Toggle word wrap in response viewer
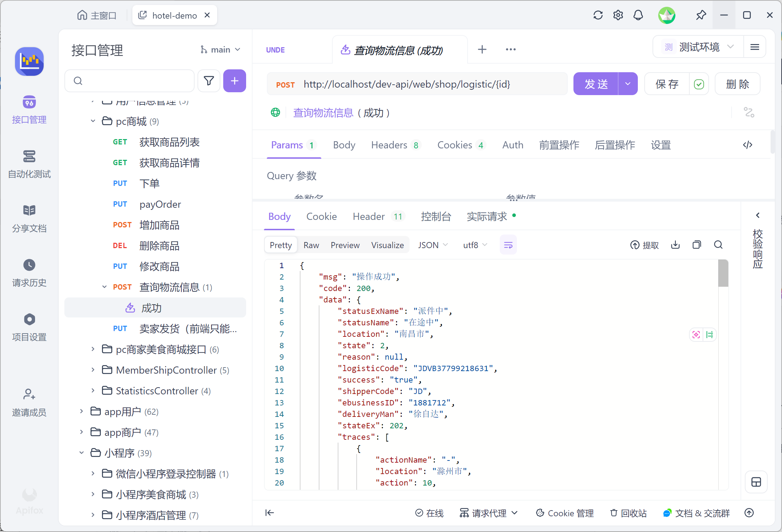This screenshot has width=782, height=532. pyautogui.click(x=508, y=245)
